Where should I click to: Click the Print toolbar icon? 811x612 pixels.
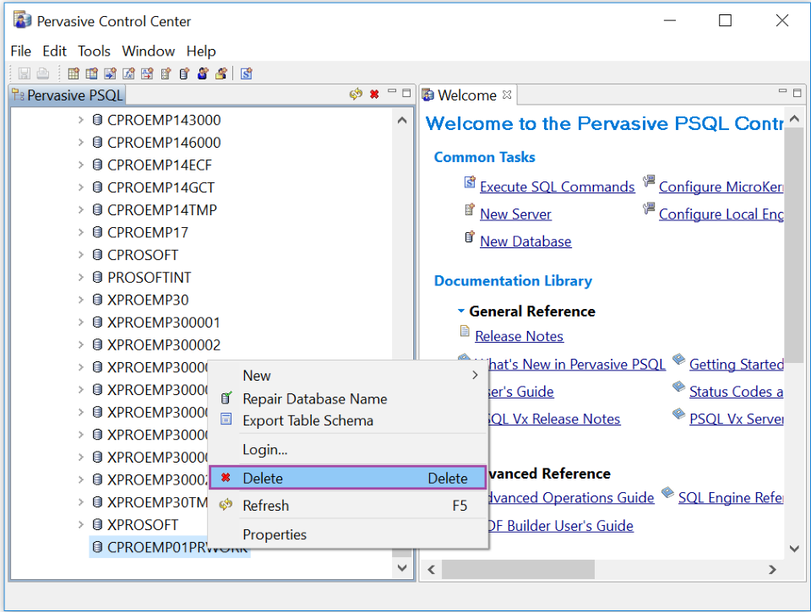point(43,73)
